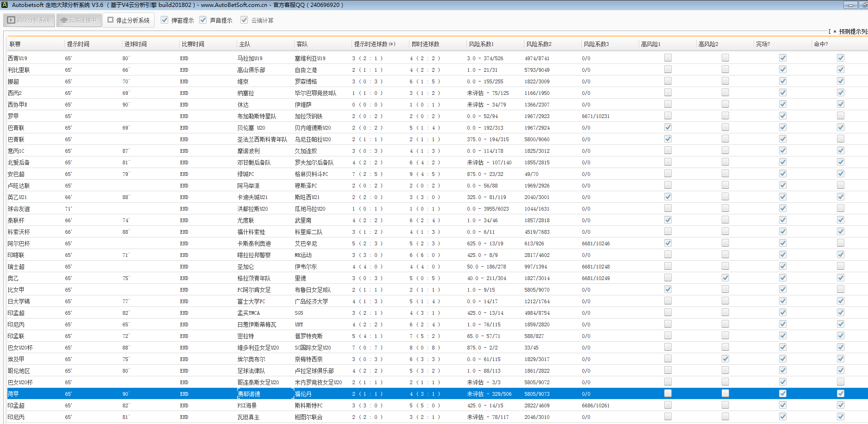
Task: Minimize the Autobetsoft window
Action: (850, 5)
